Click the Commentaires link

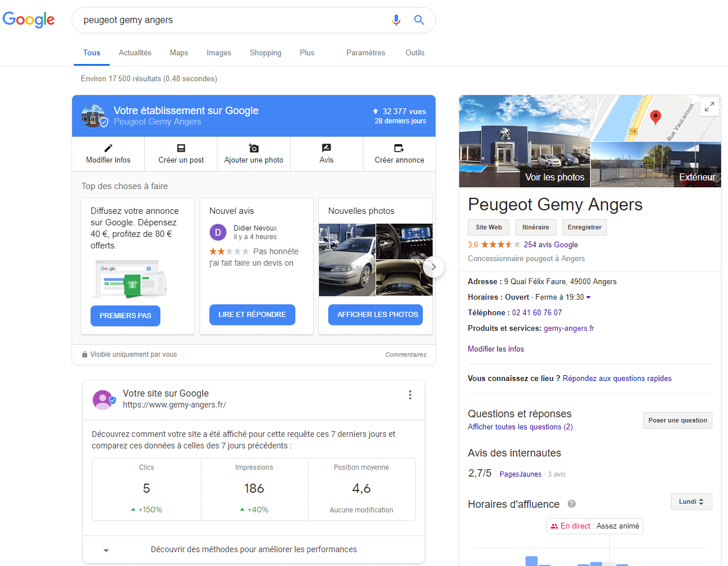click(x=406, y=354)
